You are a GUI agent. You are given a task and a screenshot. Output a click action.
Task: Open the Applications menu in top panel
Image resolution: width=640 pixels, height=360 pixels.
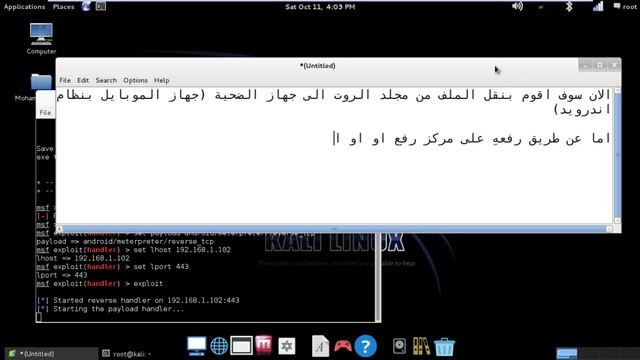[x=24, y=7]
